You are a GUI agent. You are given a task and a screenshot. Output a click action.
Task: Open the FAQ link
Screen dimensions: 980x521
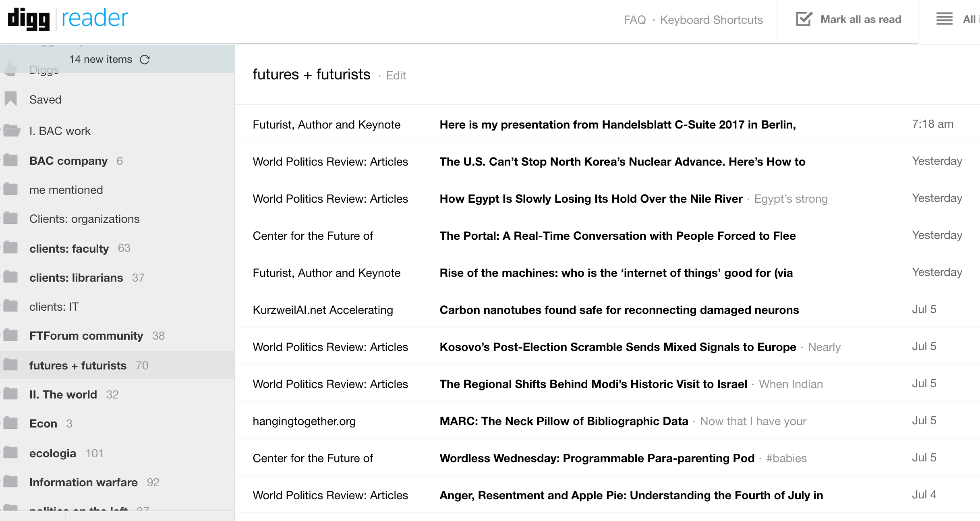pos(634,20)
